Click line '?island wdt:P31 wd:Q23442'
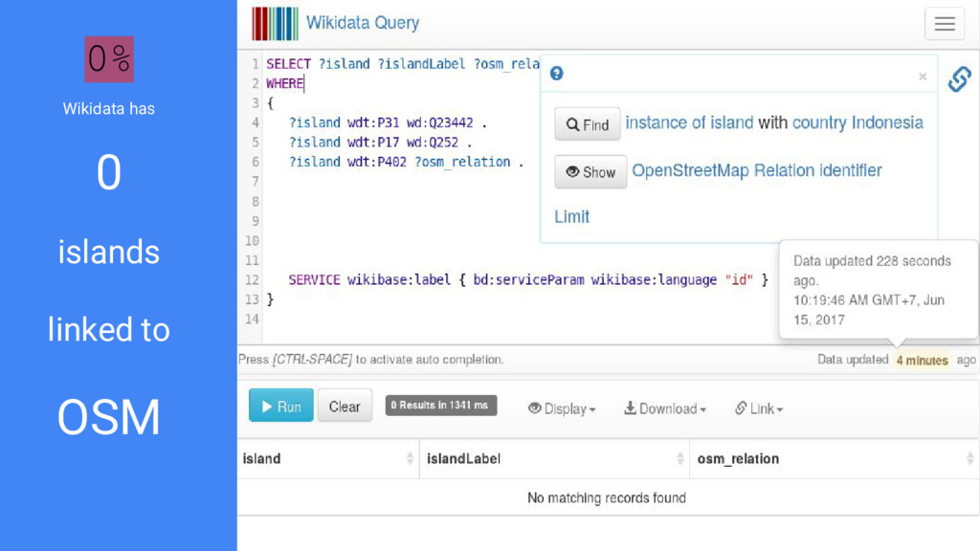This screenshot has height=551, width=980. coord(388,122)
